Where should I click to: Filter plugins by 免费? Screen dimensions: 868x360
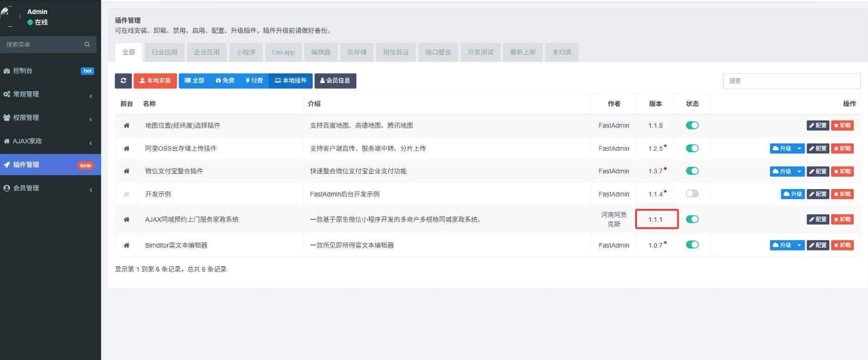[x=225, y=81]
